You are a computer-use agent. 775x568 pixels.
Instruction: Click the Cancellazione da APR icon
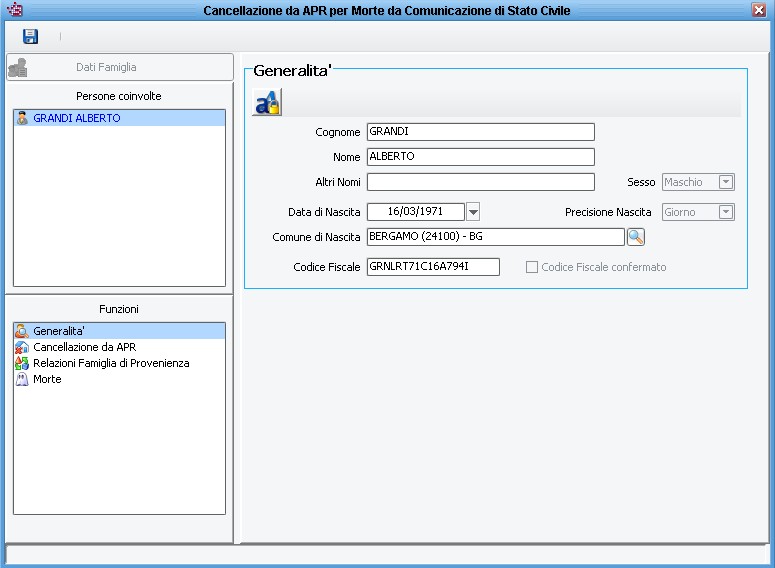click(x=22, y=347)
